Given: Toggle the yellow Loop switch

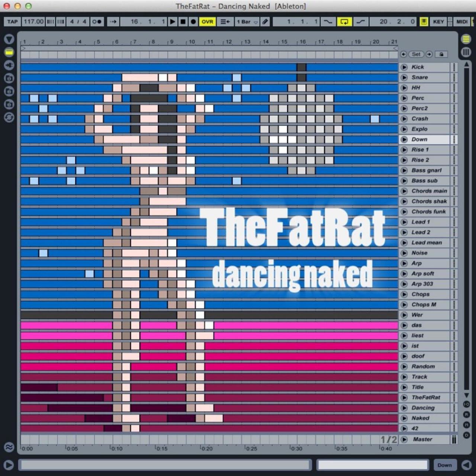Looking at the screenshot, I should pos(344,22).
